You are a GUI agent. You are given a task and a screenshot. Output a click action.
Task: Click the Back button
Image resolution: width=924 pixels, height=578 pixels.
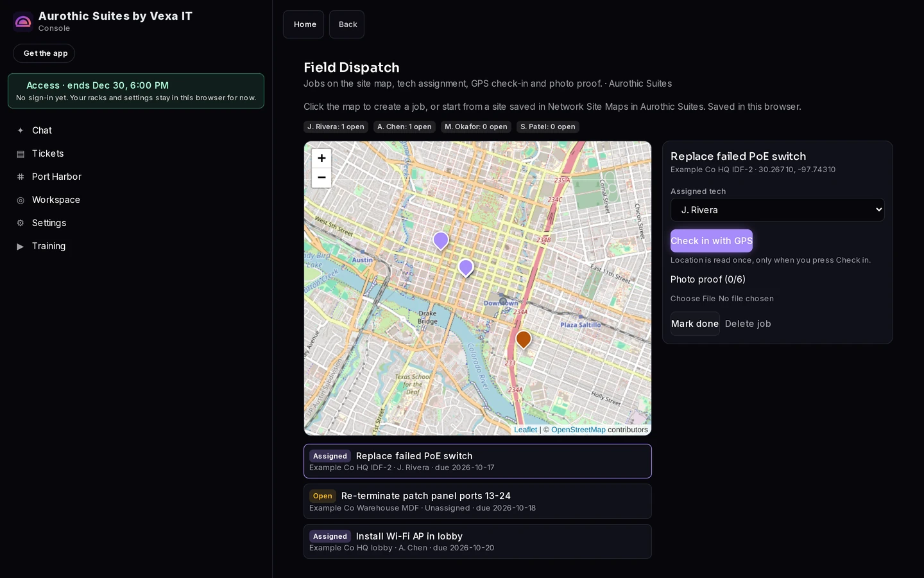click(347, 24)
